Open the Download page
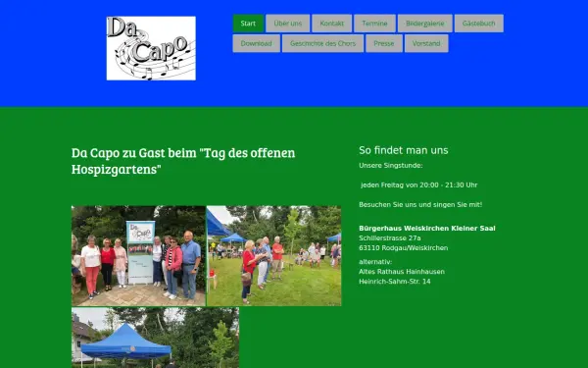This screenshot has height=368, width=588. click(256, 43)
